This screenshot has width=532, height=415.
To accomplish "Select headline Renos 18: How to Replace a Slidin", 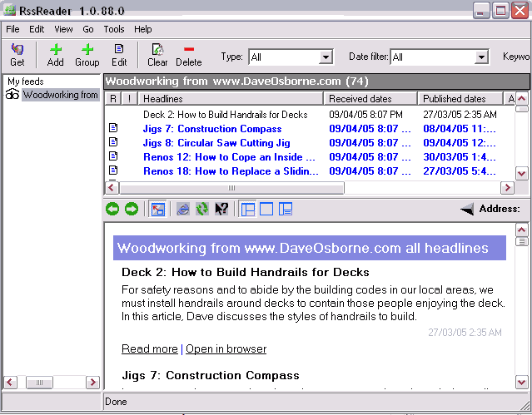I will 231,171.
